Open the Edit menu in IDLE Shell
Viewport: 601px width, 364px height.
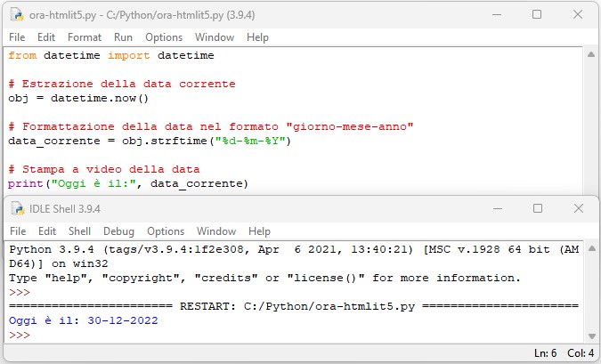46,231
